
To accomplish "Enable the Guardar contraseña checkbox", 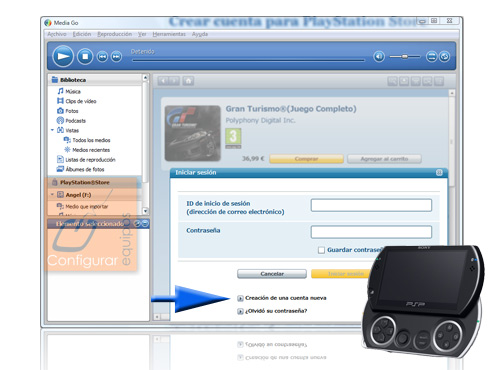I will tap(321, 250).
